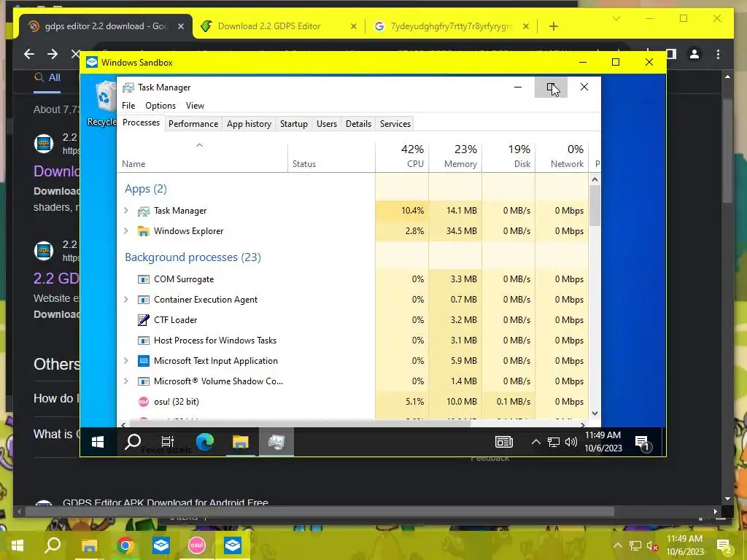Select the COM Surrogate process name
747x560 pixels.
(x=184, y=279)
